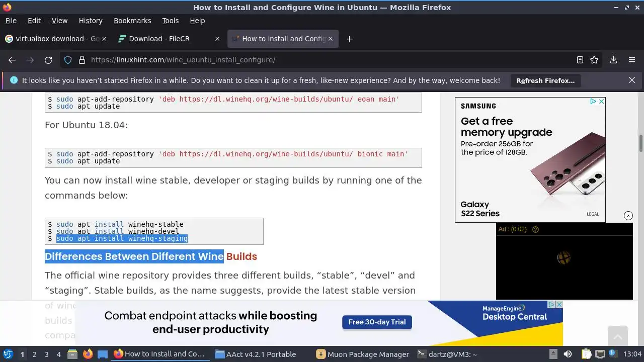644x362 pixels.
Task: Open the removable media eject tray icon
Action: click(553, 354)
